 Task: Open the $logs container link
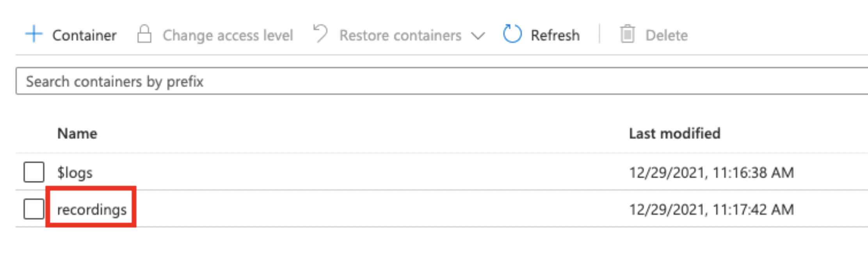75,173
